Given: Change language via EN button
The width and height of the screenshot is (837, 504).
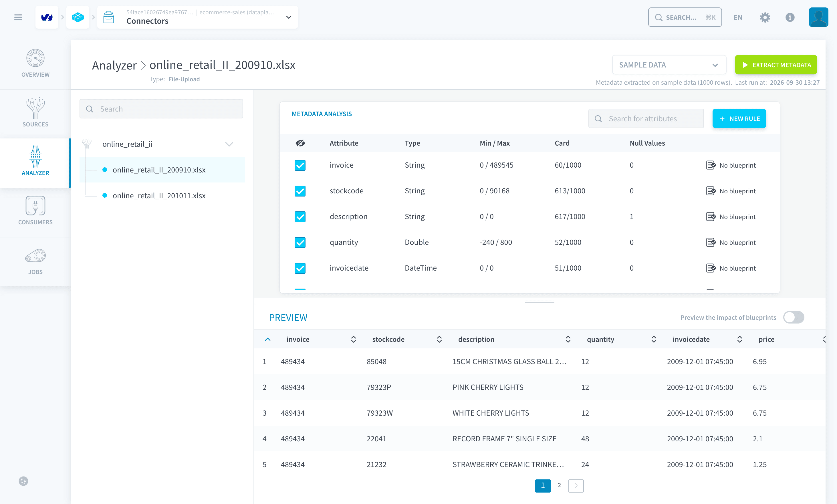Looking at the screenshot, I should click(x=737, y=17).
